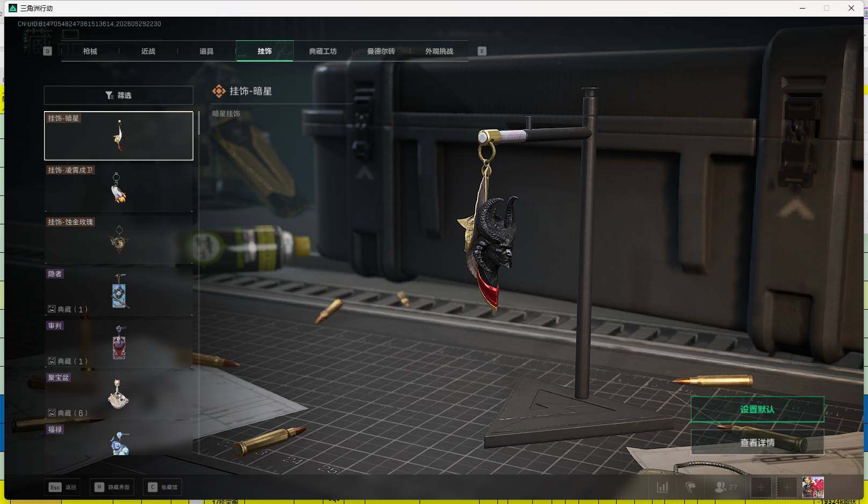Open 查看详情 details button

757,442
